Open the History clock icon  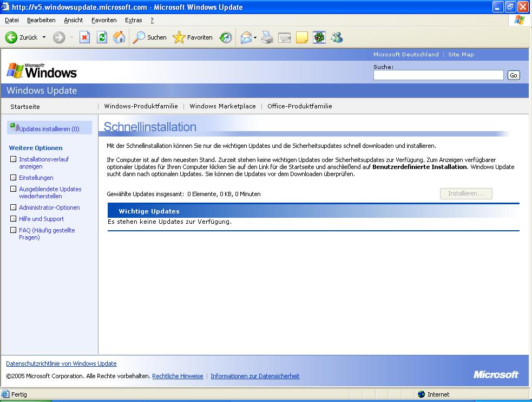tap(226, 37)
